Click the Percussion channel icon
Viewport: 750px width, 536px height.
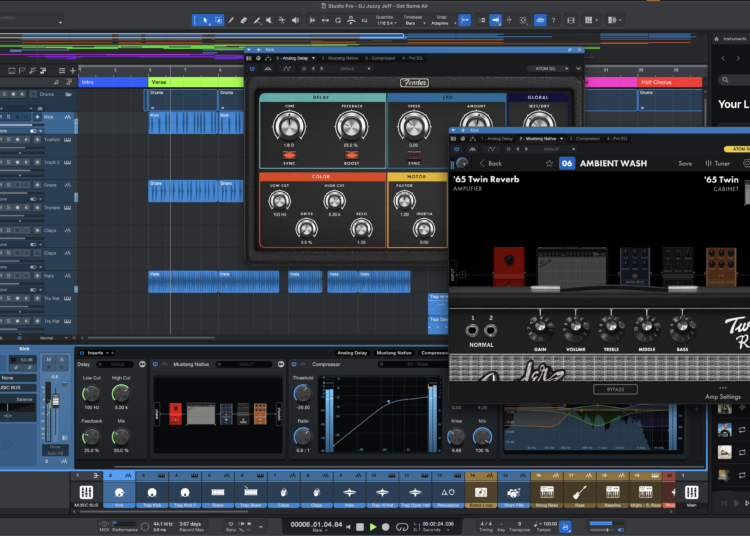pyautogui.click(x=448, y=492)
